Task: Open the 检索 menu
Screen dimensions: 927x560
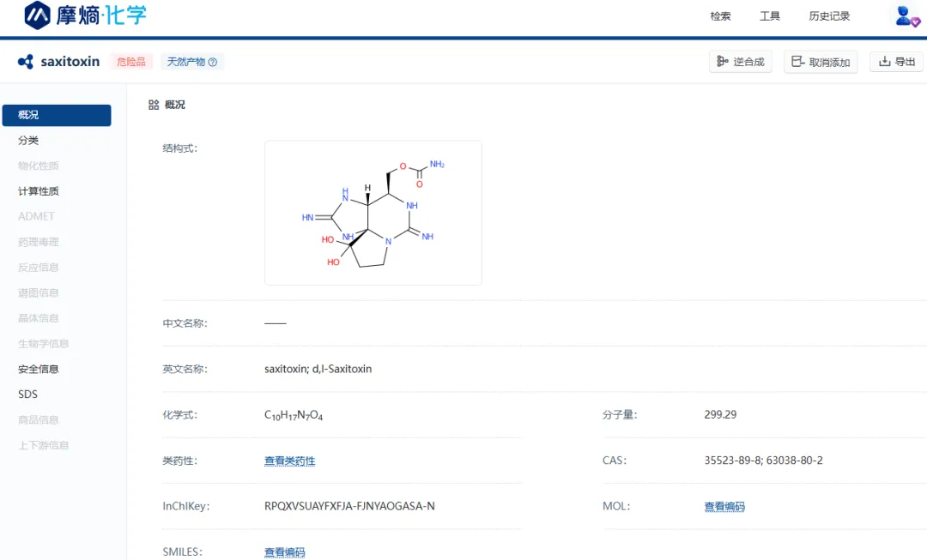Action: pos(720,16)
